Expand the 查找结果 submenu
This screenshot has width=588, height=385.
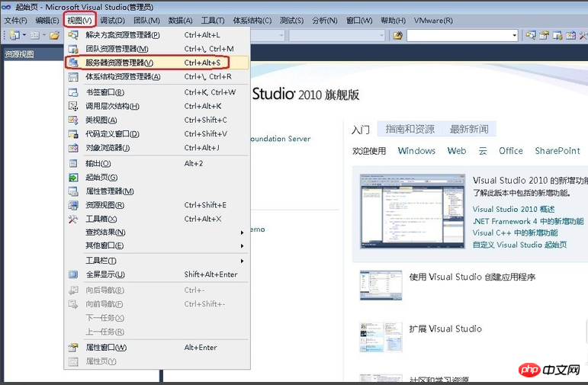(x=243, y=232)
